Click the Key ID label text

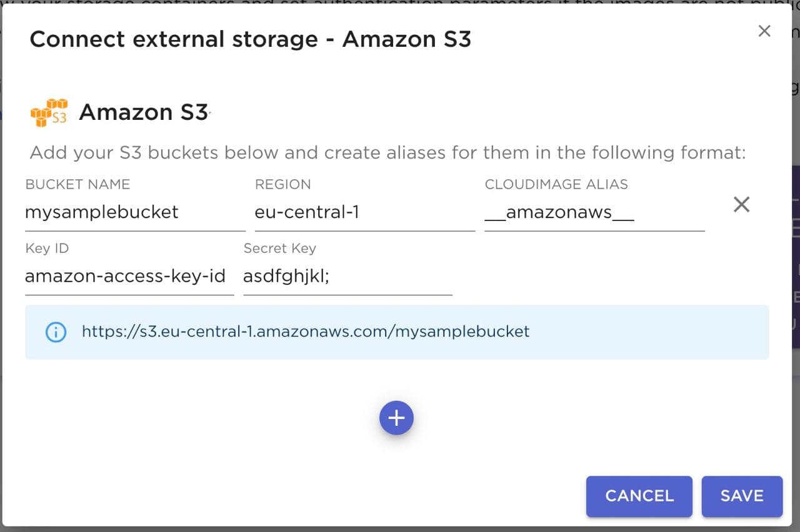(x=47, y=248)
